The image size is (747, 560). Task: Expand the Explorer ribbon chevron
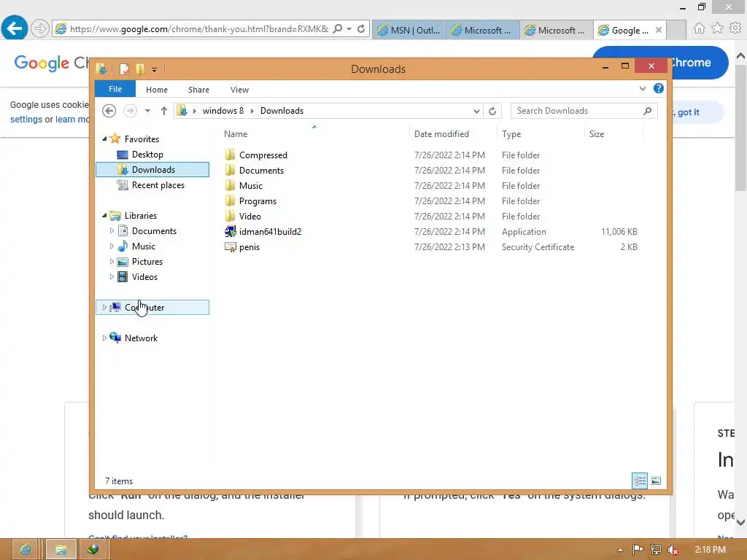pyautogui.click(x=642, y=88)
